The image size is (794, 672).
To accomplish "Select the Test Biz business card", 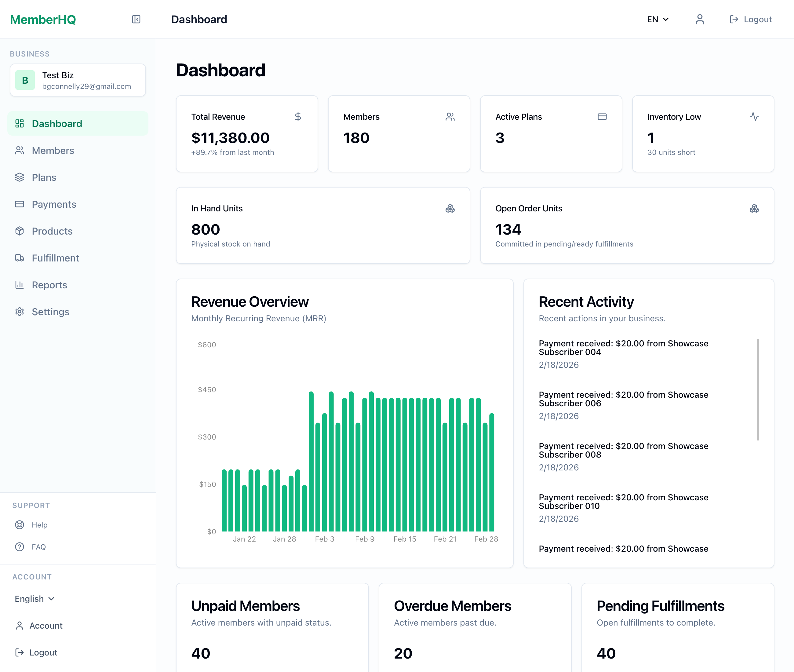I will tap(78, 80).
